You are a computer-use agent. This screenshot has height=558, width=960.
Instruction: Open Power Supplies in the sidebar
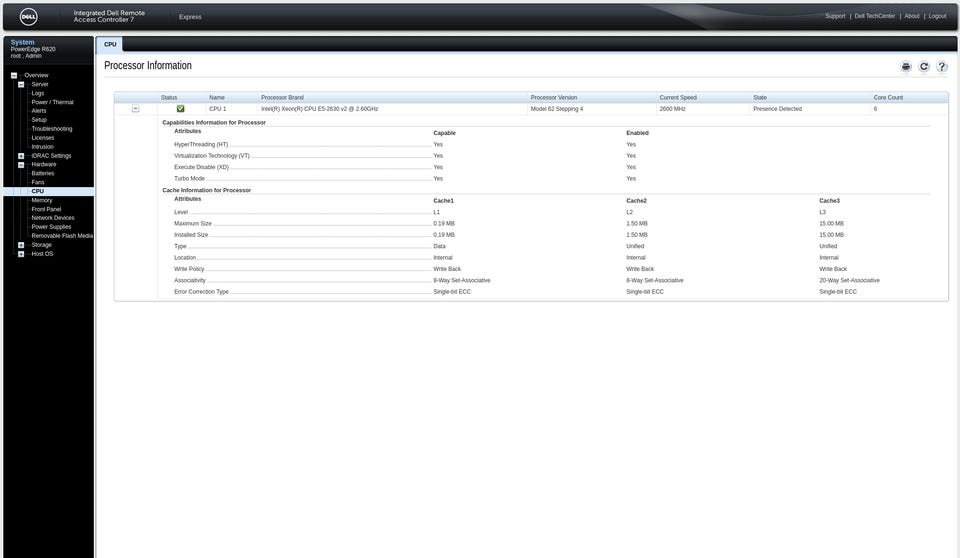coord(51,227)
